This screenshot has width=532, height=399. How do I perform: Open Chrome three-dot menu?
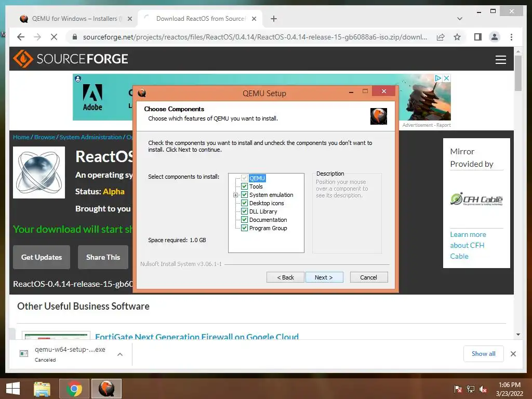click(x=511, y=37)
